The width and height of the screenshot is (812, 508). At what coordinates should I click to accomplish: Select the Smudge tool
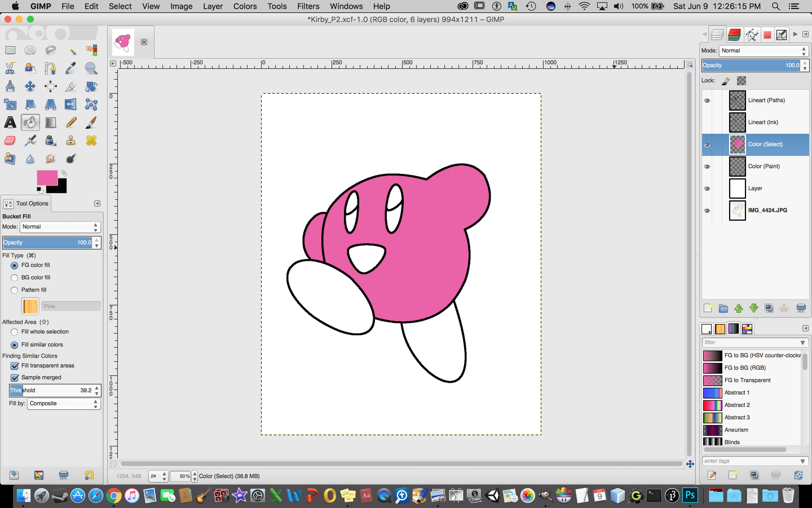[x=51, y=159]
